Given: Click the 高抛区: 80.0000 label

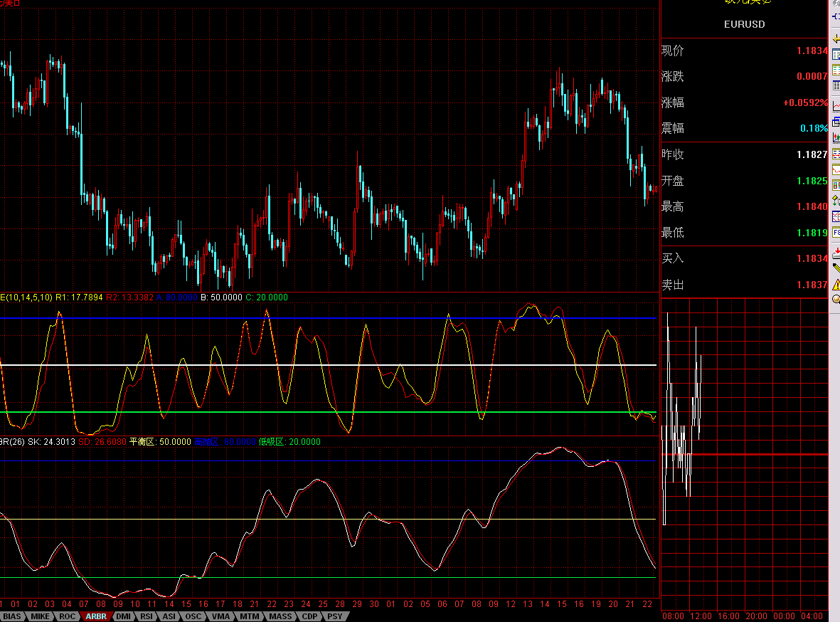Looking at the screenshot, I should coord(225,442).
